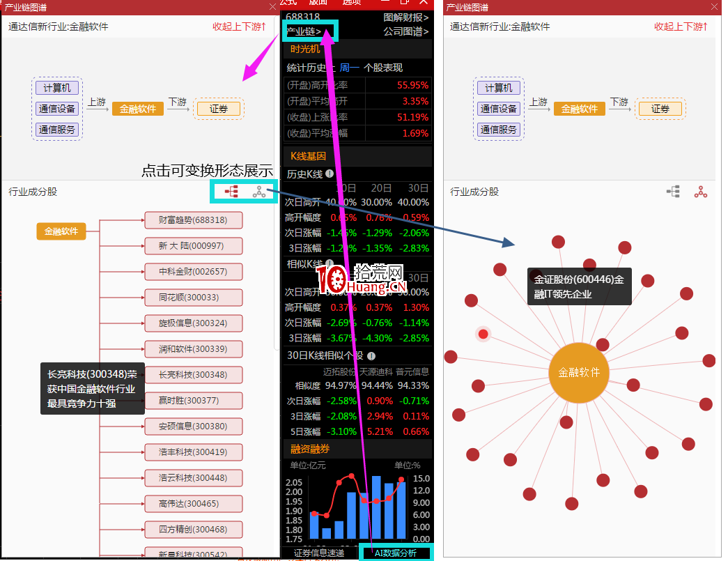Click the central 金融软件 orange circle node
This screenshot has width=728, height=561.
pos(578,372)
